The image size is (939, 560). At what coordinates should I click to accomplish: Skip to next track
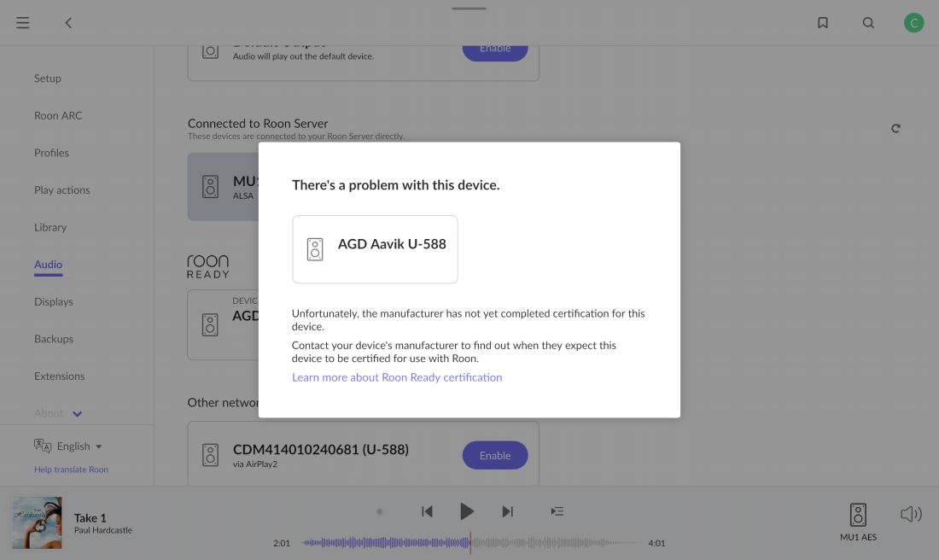(x=507, y=511)
